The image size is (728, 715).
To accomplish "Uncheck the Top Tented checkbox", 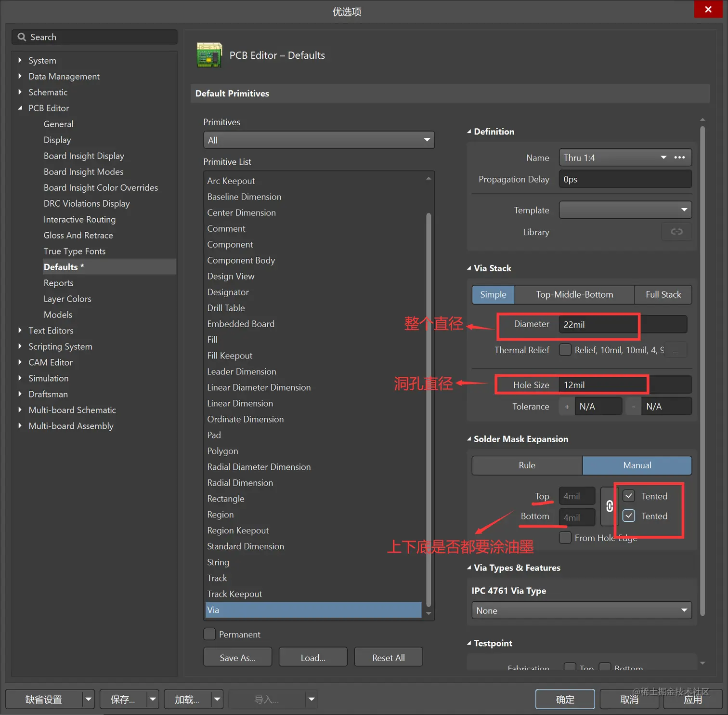I will pyautogui.click(x=629, y=496).
